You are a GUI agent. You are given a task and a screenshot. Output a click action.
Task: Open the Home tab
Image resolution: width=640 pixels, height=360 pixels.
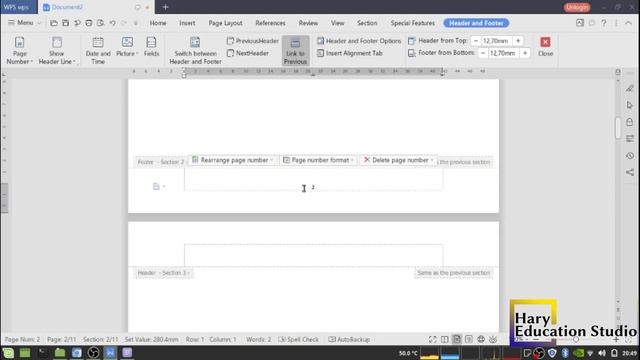(158, 23)
